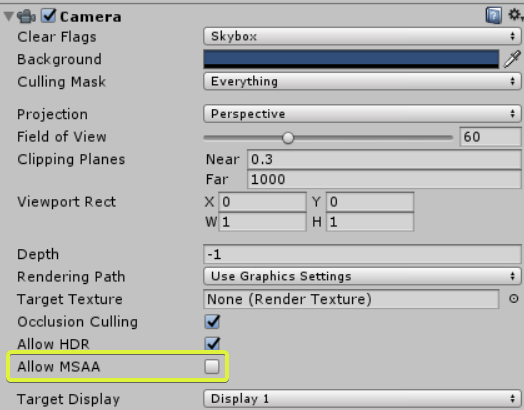Viewport: 524px width, 410px height.
Task: Click the Background color swatch
Action: coord(351,59)
